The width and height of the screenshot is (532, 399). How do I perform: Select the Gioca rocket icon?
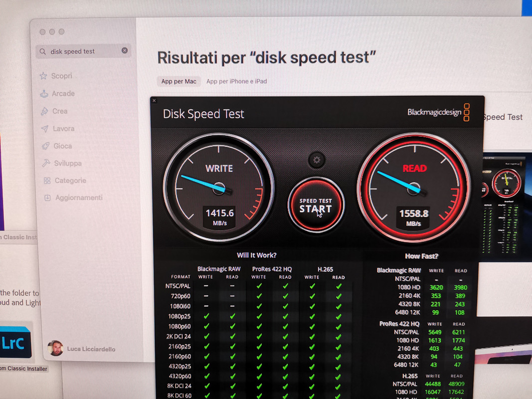coord(45,146)
